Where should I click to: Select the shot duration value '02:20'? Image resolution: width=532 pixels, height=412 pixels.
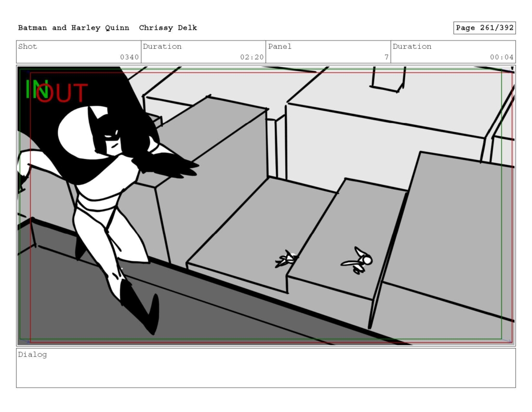click(252, 57)
